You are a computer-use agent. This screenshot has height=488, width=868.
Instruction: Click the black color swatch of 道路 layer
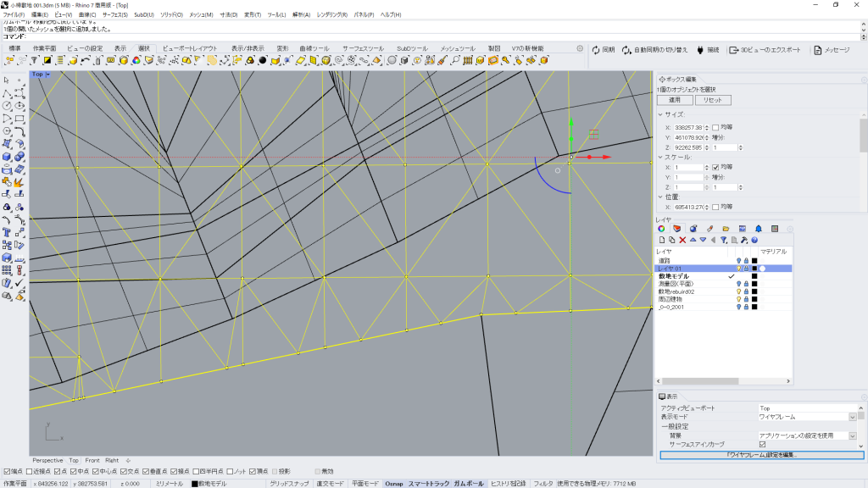click(x=754, y=261)
